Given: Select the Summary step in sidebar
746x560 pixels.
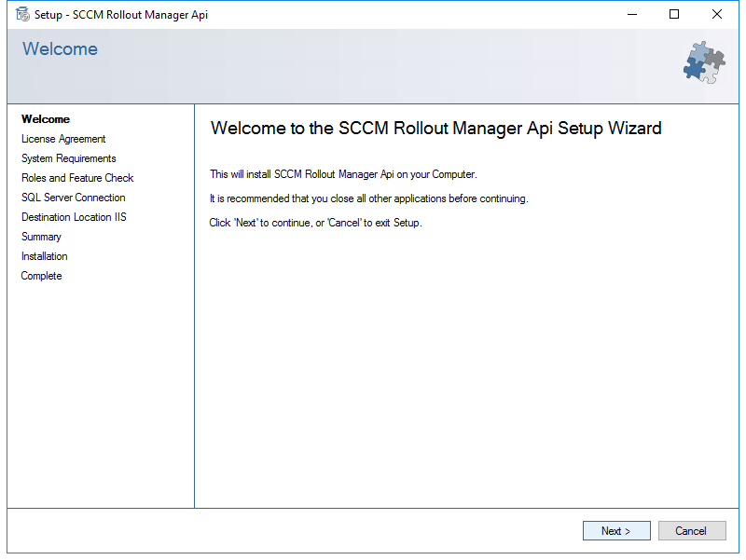Looking at the screenshot, I should click(41, 237).
